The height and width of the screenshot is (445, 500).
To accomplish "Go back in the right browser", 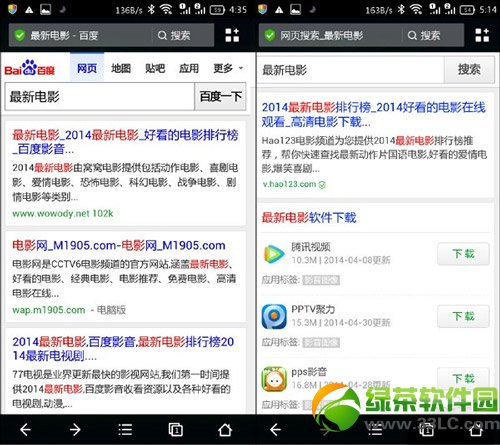I will (x=276, y=430).
